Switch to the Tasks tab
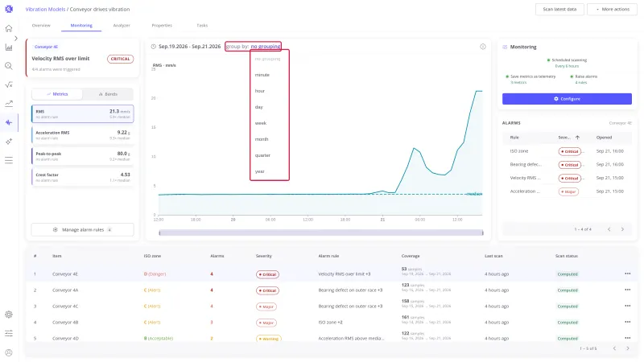The height and width of the screenshot is (362, 644). coord(202,26)
